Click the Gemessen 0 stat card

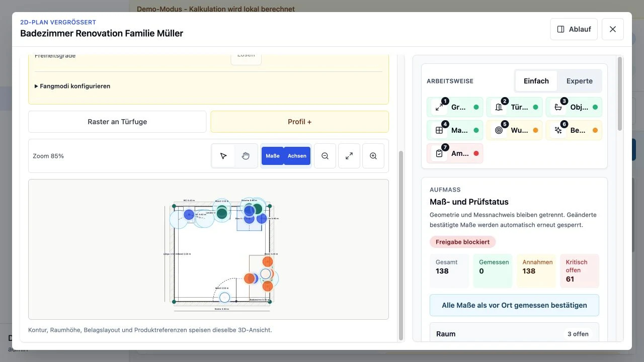point(493,271)
